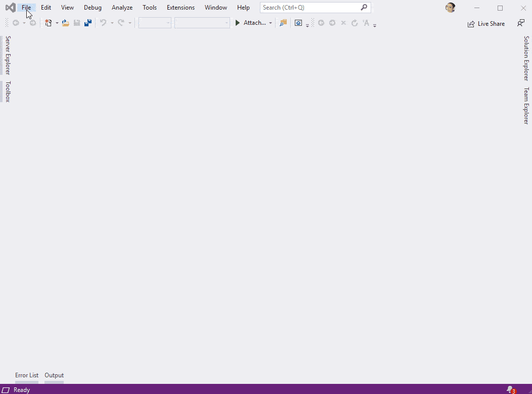The image size is (532, 394).
Task: Click the user account profile picture
Action: (450, 7)
